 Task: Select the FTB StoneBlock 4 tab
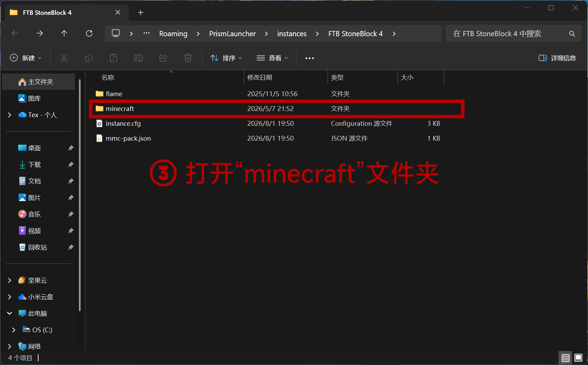[x=67, y=13]
